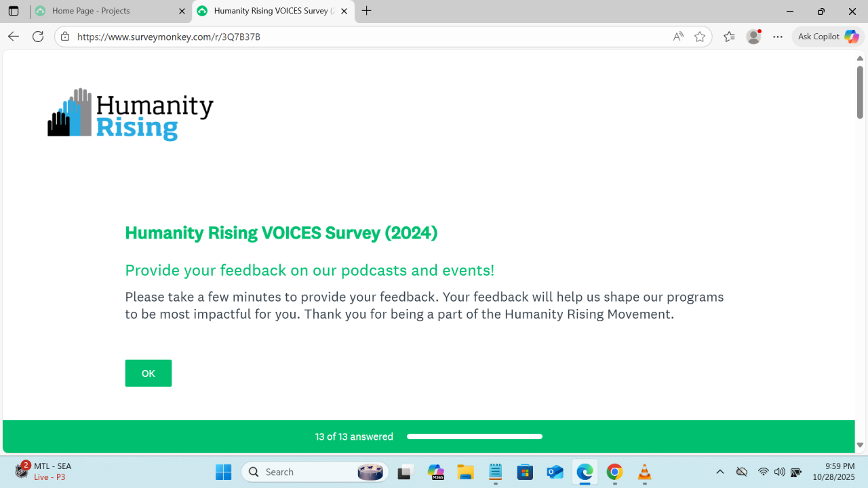868x488 pixels.
Task: Go back to the previous page
Action: coord(14,37)
